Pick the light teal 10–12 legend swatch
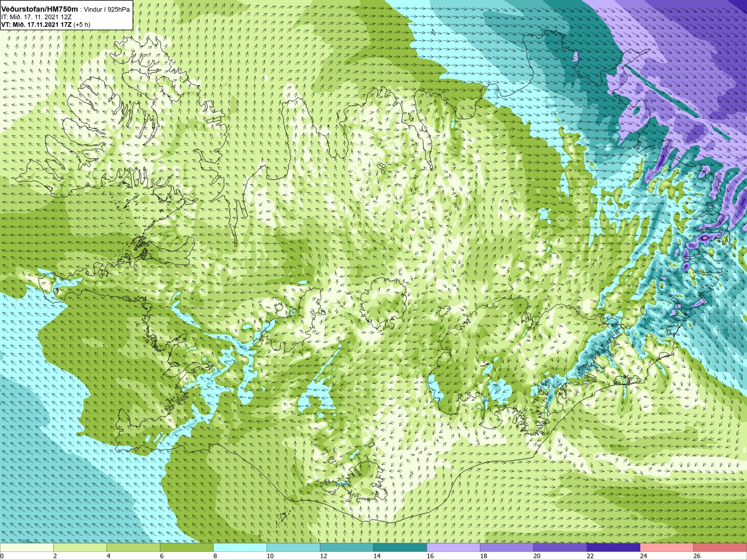The image size is (747, 560). (294, 548)
